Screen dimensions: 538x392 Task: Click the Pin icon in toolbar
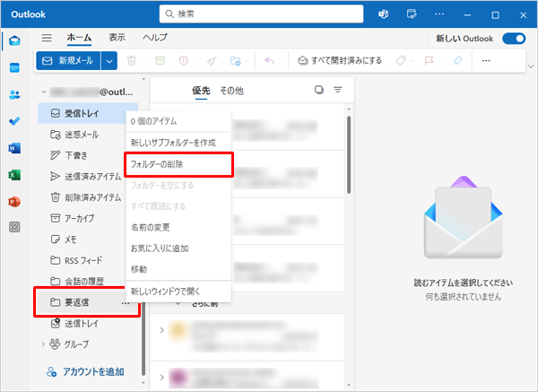[457, 61]
